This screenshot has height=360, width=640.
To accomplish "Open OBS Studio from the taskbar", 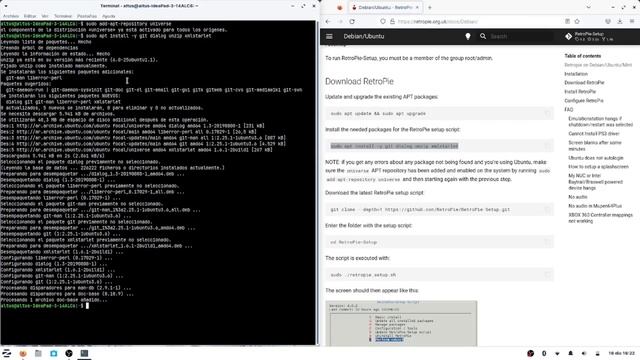I will pyautogui.click(x=69, y=353).
